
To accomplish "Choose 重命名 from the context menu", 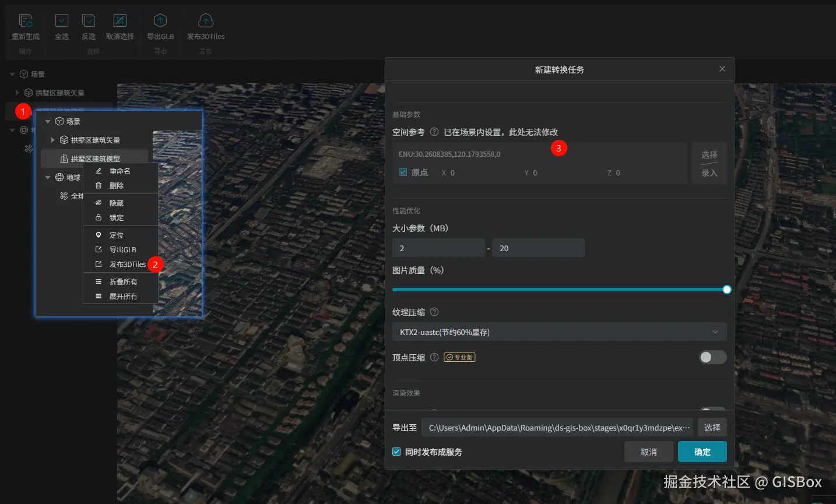I will [121, 171].
